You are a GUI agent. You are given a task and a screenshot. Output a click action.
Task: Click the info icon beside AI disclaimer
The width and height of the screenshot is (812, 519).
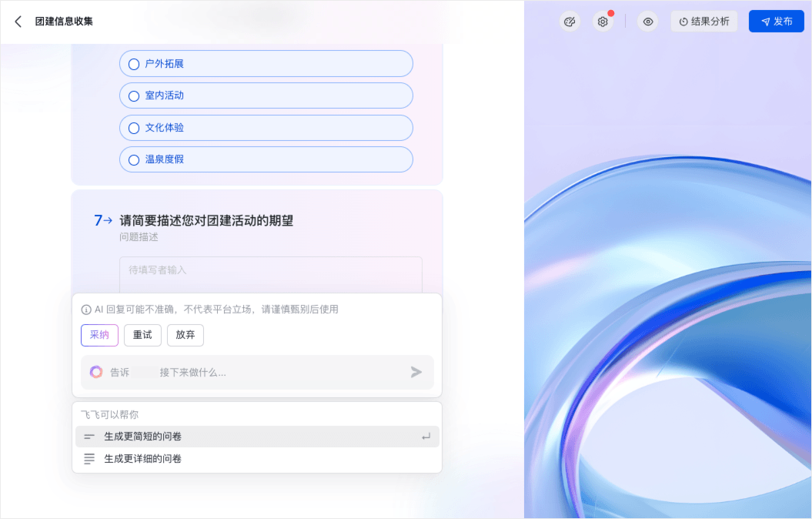click(x=86, y=310)
